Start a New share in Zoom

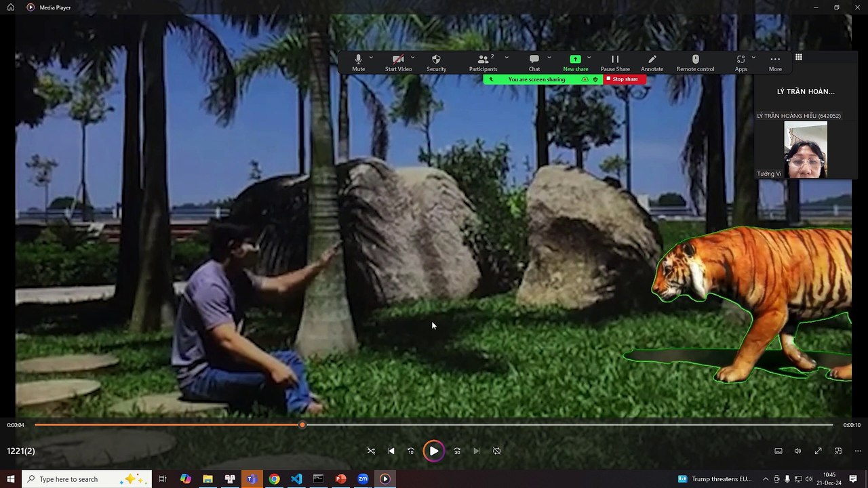point(575,63)
